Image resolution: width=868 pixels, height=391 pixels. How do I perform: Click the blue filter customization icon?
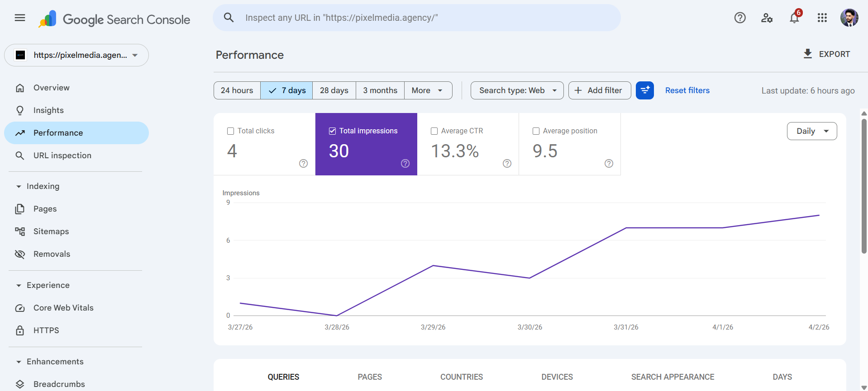(x=644, y=90)
